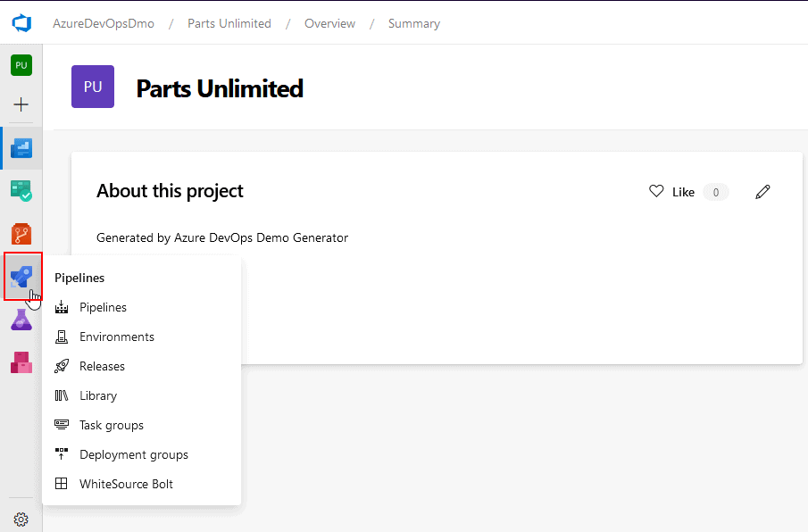Click the Like count badge showing 0
The width and height of the screenshot is (808, 532).
coord(715,191)
